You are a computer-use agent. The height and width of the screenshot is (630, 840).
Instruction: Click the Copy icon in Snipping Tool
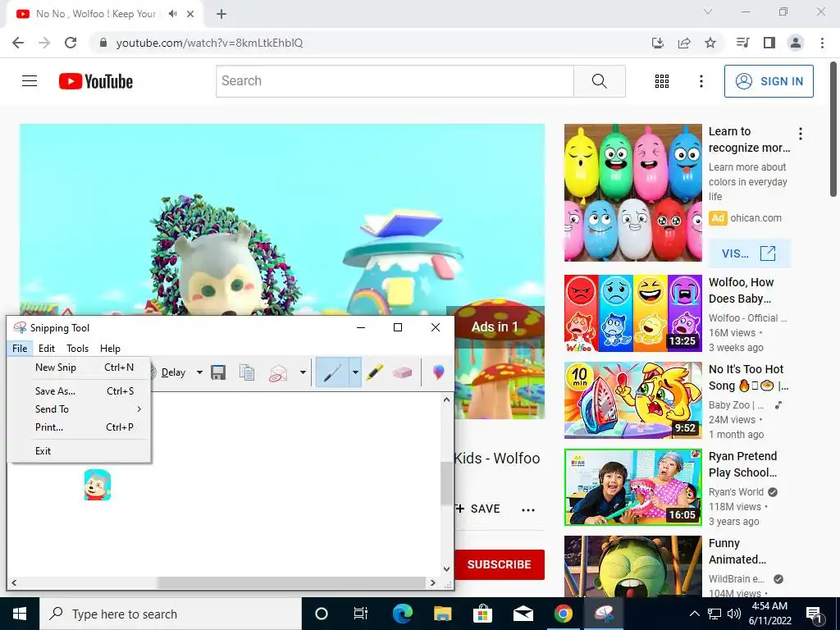[247, 372]
